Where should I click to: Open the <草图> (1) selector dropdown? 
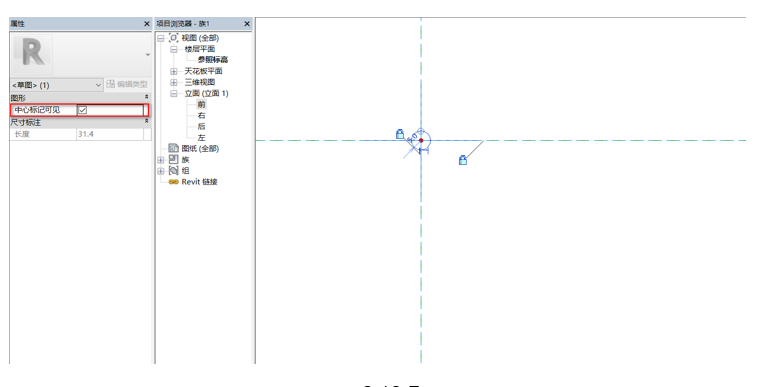(56, 85)
